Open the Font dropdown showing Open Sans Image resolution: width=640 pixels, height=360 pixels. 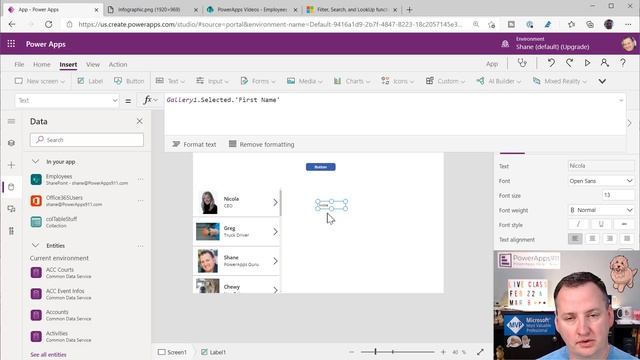tap(601, 181)
